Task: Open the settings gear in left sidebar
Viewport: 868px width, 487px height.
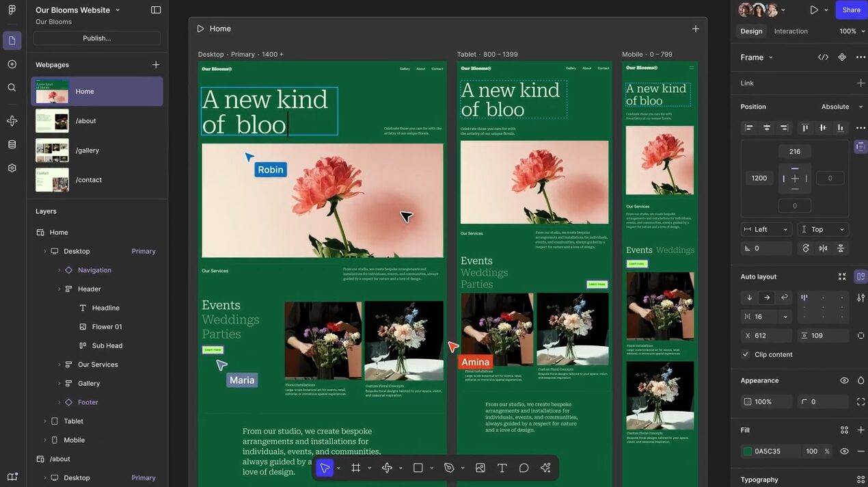Action: pos(12,168)
